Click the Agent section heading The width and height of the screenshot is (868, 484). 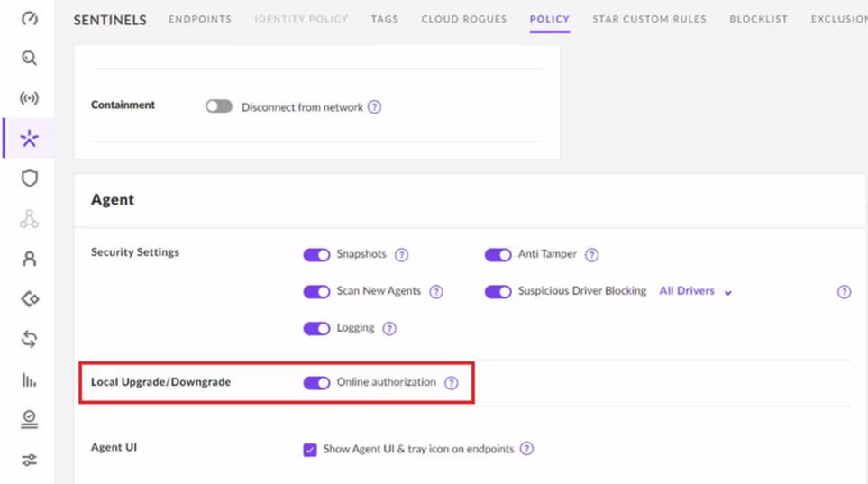(113, 199)
